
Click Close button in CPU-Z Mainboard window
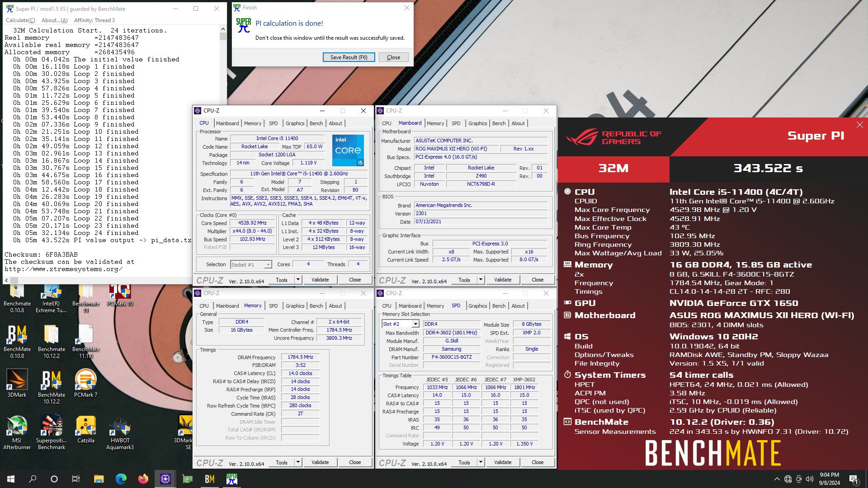click(538, 280)
